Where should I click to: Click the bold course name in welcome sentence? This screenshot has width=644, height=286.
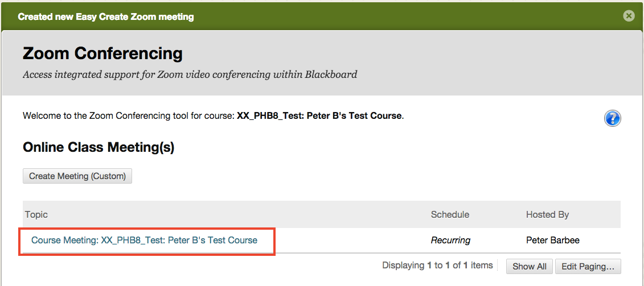click(319, 116)
